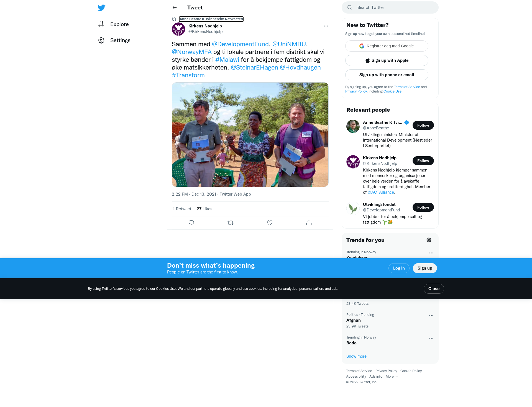The width and height of the screenshot is (532, 407).
Task: Open the Malawi photo in the tweet
Action: click(250, 135)
